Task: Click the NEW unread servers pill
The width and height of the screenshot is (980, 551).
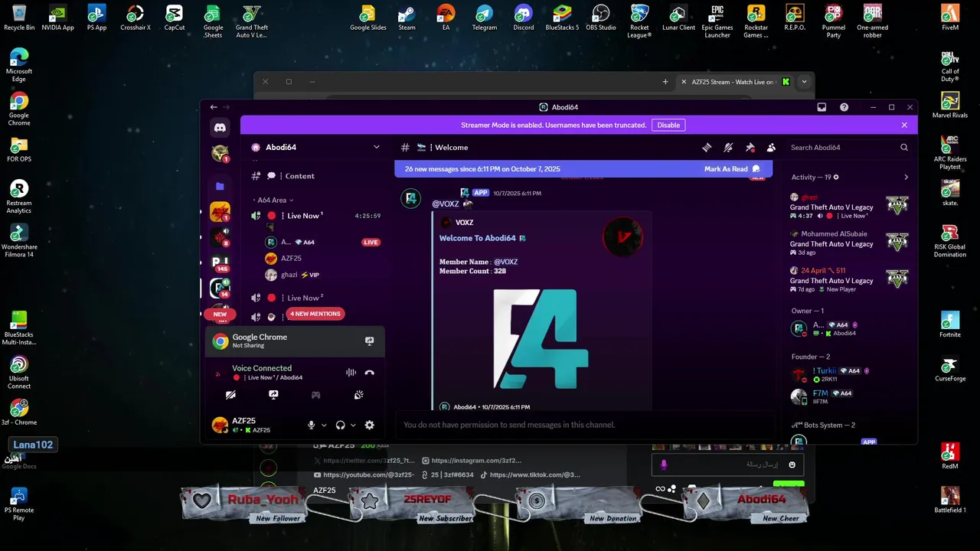Action: click(220, 315)
